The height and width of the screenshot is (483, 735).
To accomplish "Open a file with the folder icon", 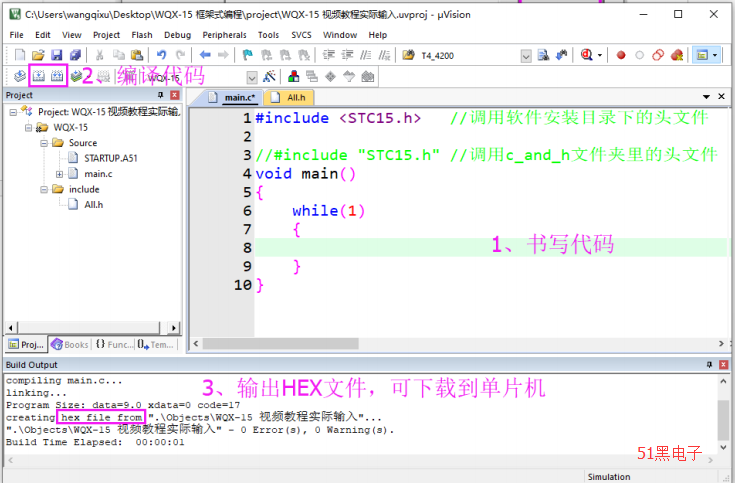I will pos(38,55).
